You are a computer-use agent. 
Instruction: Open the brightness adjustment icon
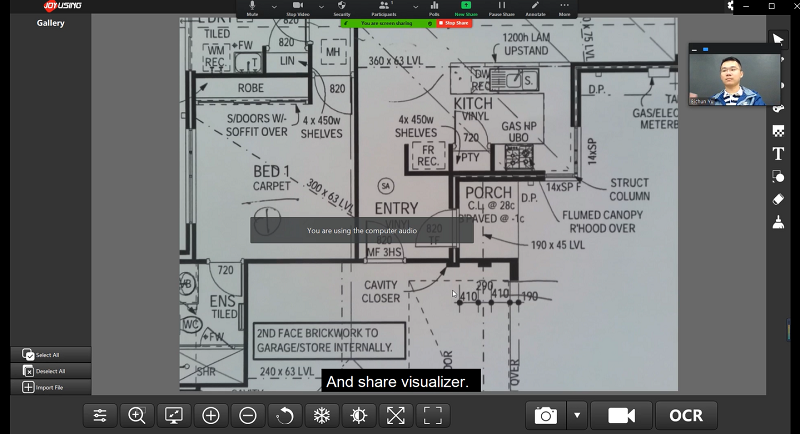tap(359, 415)
